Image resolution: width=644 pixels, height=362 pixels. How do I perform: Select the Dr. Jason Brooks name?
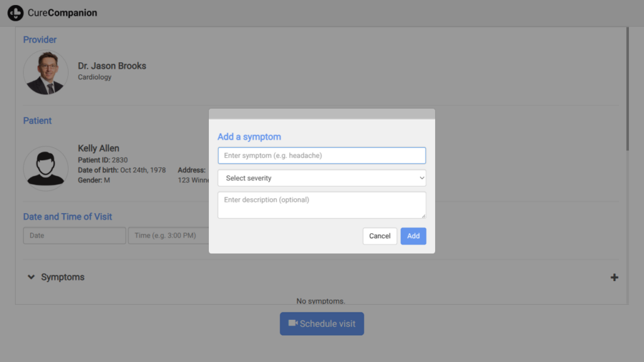click(x=112, y=66)
